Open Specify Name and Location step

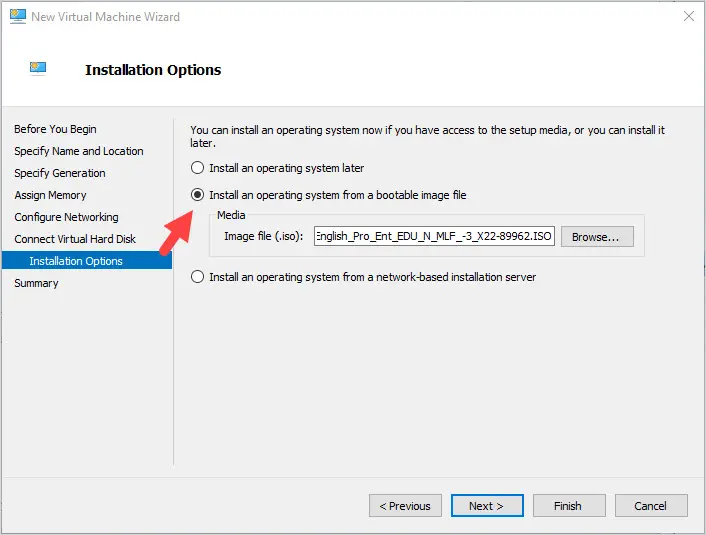[x=79, y=151]
